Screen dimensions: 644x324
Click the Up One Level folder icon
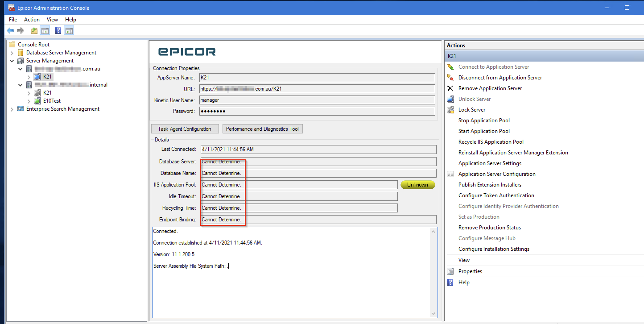tap(34, 30)
